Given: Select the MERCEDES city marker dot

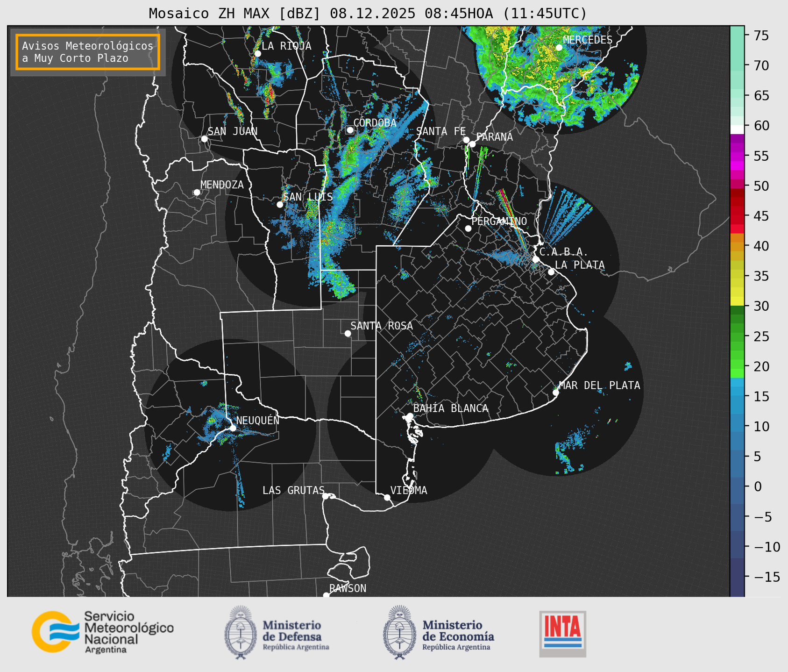Looking at the screenshot, I should tap(559, 48).
